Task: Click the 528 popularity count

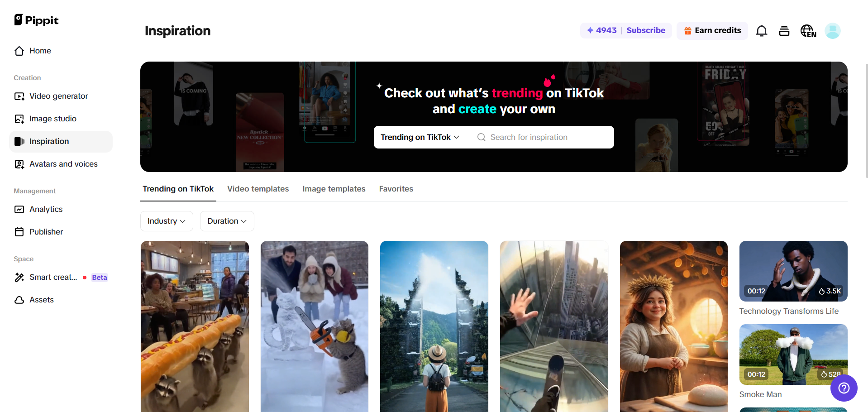Action: tap(831, 374)
